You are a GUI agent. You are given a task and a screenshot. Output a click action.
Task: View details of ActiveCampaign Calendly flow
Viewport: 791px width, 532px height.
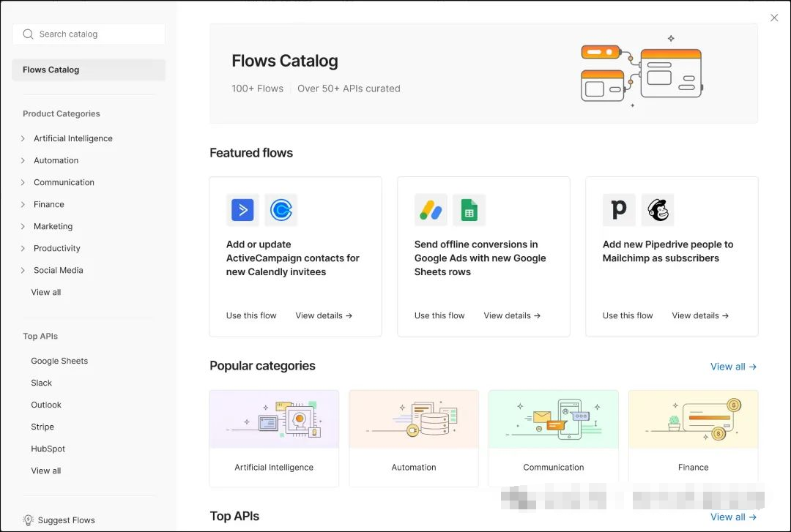[324, 315]
